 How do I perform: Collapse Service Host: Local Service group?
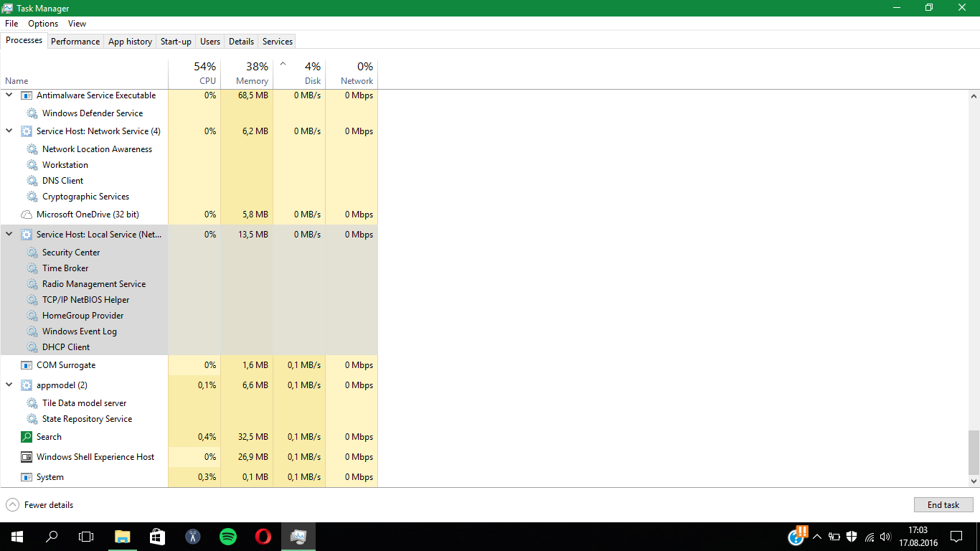pyautogui.click(x=9, y=235)
